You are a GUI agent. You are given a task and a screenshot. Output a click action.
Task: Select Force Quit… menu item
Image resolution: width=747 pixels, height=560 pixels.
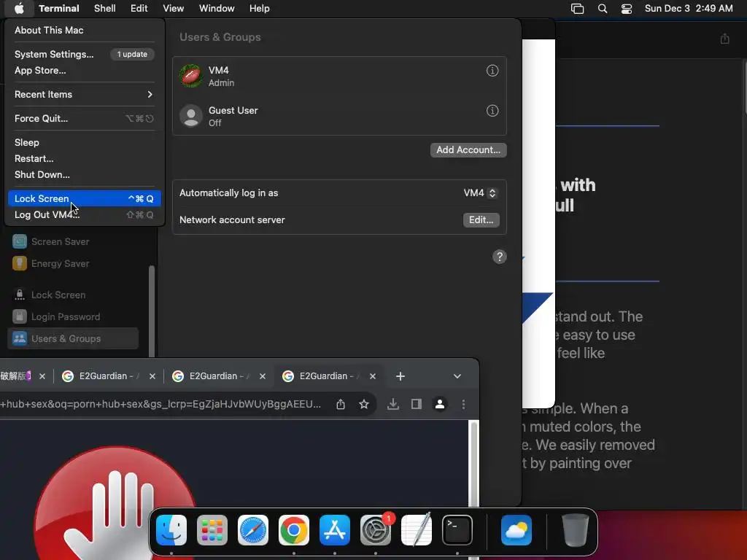85,119
